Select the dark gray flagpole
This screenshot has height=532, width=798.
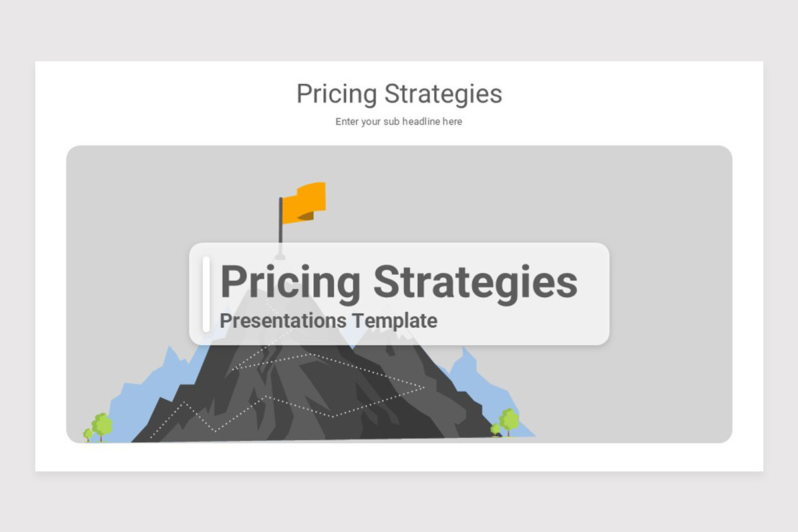click(x=281, y=222)
